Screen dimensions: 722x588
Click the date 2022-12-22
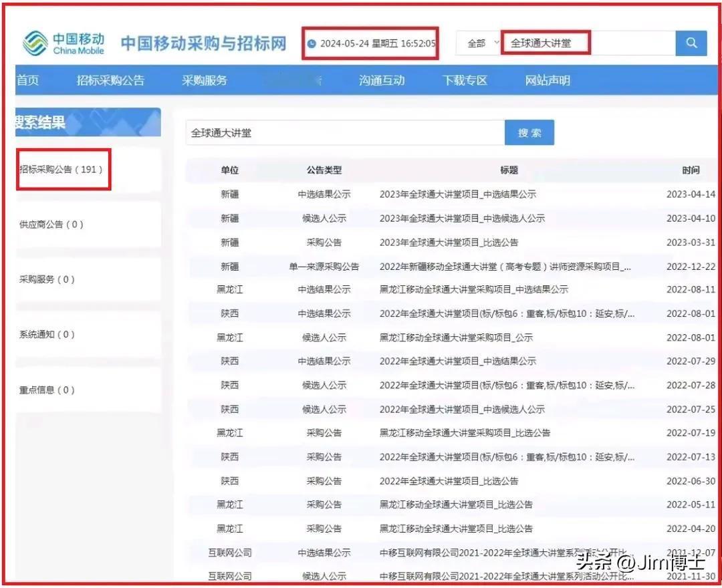pos(691,267)
